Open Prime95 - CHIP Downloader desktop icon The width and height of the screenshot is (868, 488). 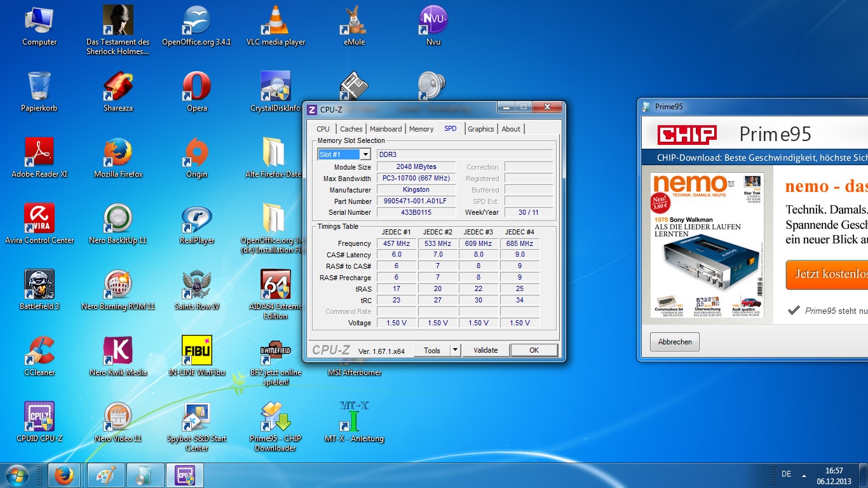276,426
